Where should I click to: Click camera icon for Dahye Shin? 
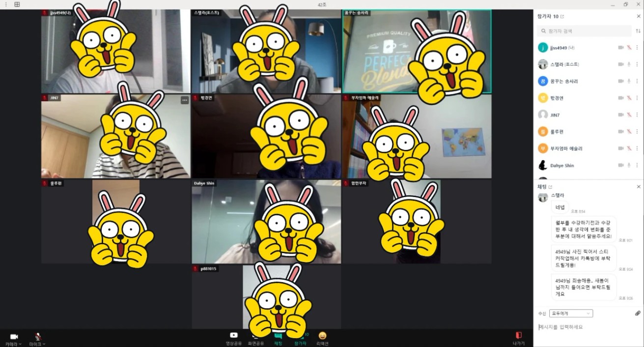pyautogui.click(x=621, y=165)
